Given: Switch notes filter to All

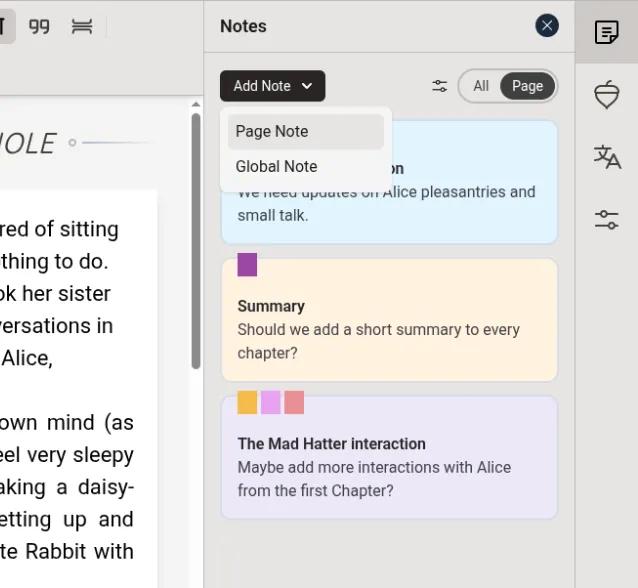Looking at the screenshot, I should click(x=481, y=86).
